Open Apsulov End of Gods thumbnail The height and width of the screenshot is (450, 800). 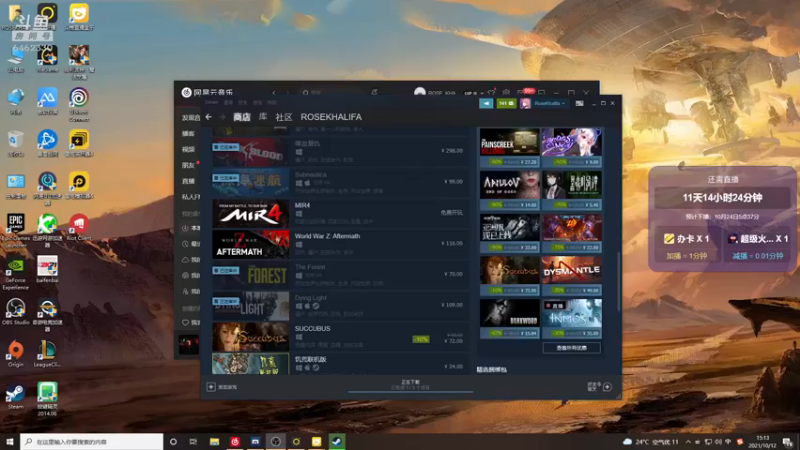(x=509, y=190)
